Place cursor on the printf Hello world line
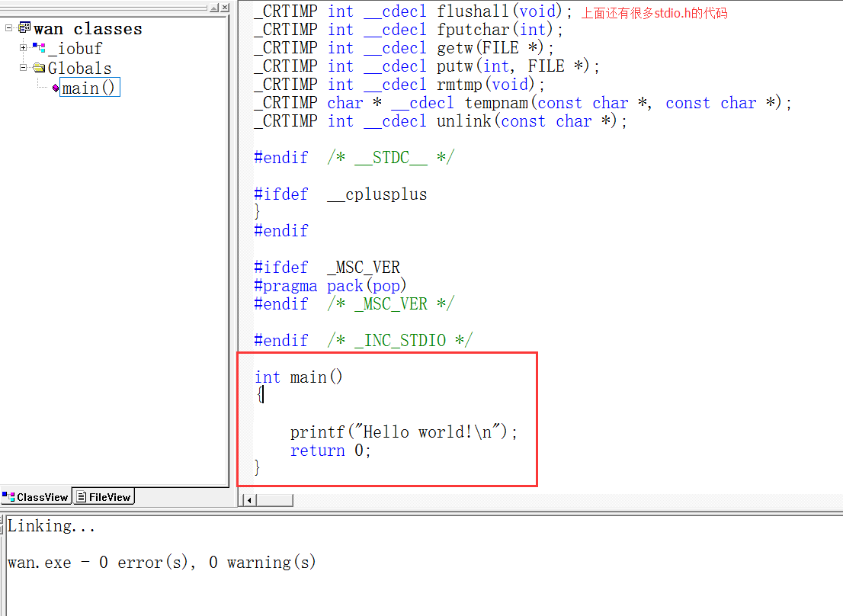 (403, 432)
